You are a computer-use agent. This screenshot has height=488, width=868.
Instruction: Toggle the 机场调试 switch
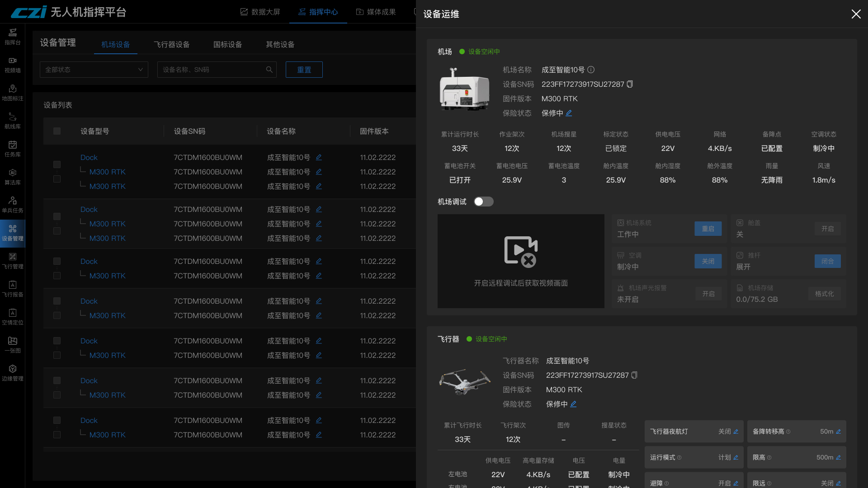tap(483, 202)
